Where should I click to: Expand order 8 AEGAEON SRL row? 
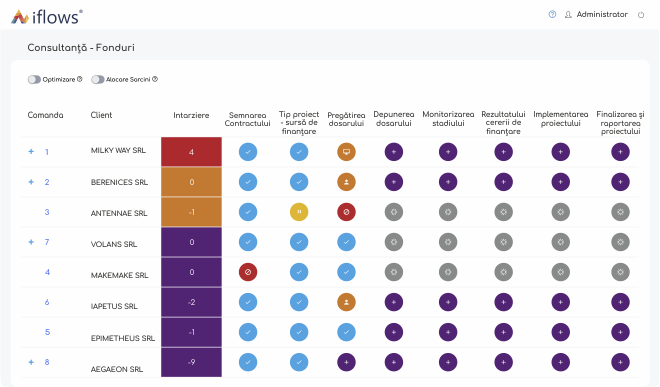(x=31, y=362)
